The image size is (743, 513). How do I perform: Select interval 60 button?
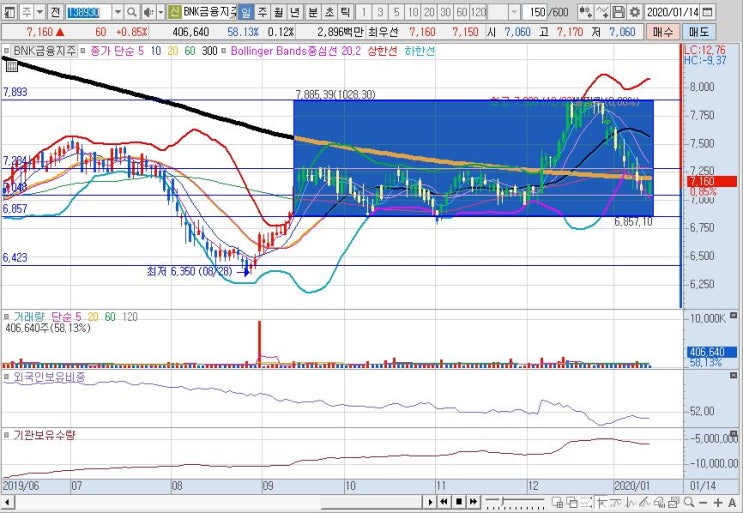tap(462, 12)
